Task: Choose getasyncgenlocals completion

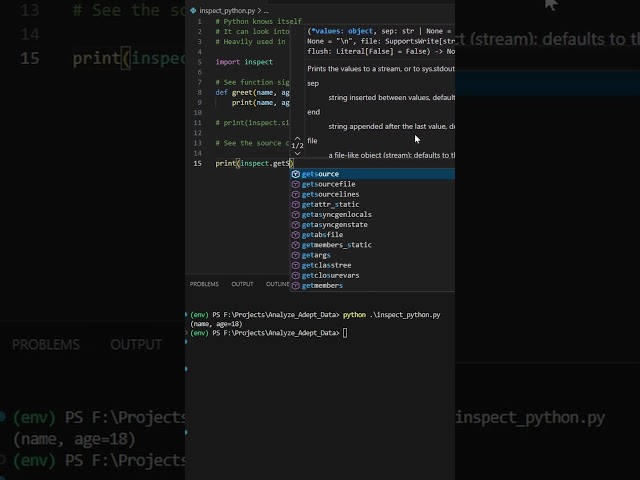Action: pos(373,214)
